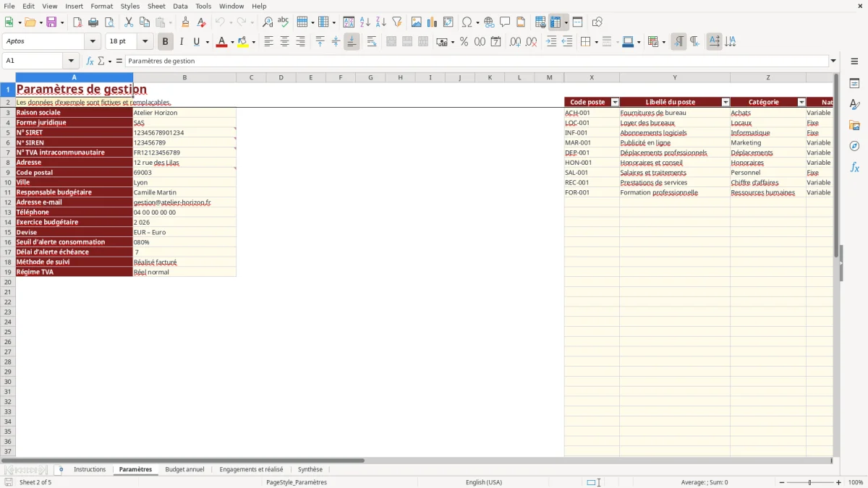Switch to Engagements et réalisé sheet tab

[251, 469]
